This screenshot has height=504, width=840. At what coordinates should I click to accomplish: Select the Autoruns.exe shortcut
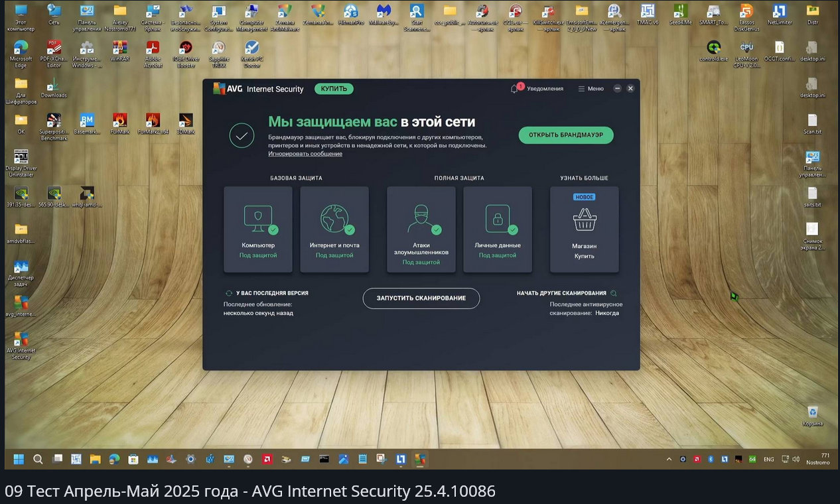pos(482,18)
